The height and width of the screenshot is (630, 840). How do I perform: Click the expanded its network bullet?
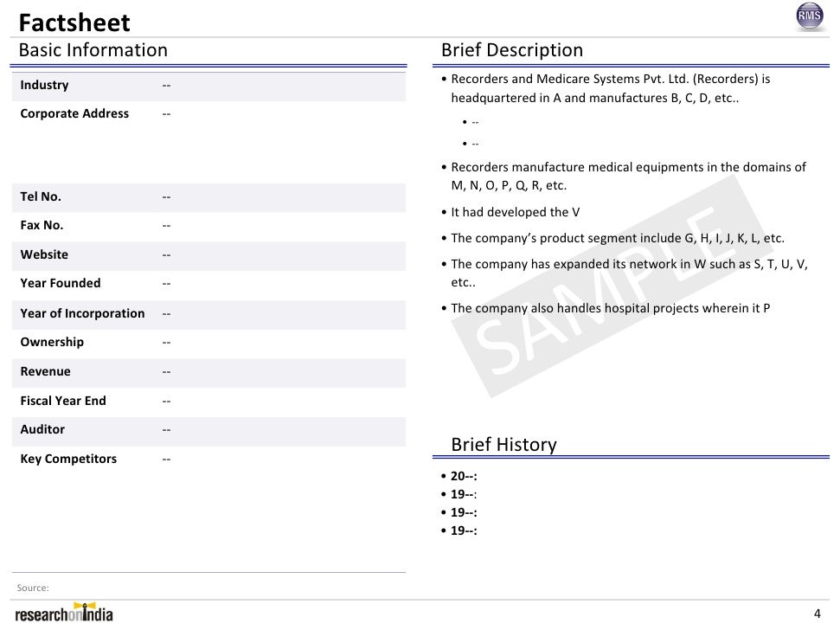click(x=624, y=273)
